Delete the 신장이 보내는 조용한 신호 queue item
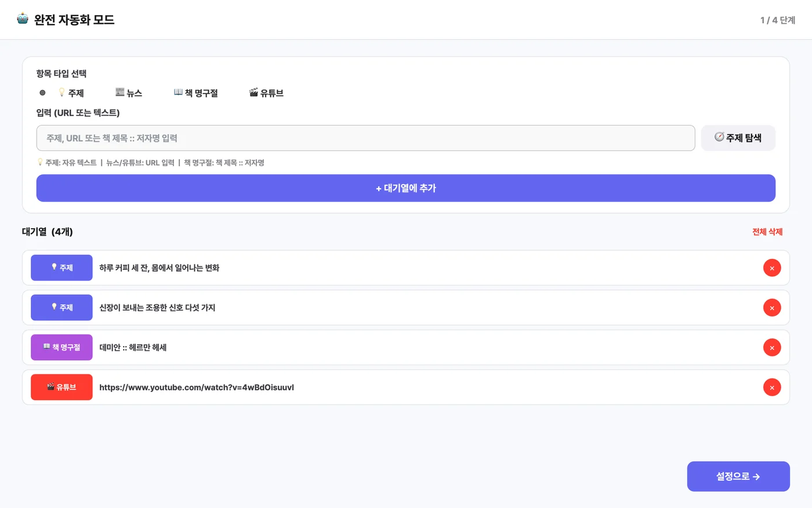Image resolution: width=812 pixels, height=508 pixels. [x=772, y=308]
